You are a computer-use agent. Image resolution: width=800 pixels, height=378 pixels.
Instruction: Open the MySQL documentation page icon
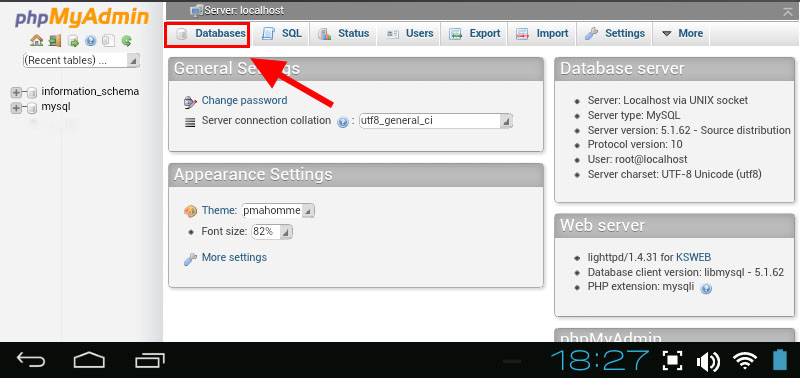click(x=108, y=41)
